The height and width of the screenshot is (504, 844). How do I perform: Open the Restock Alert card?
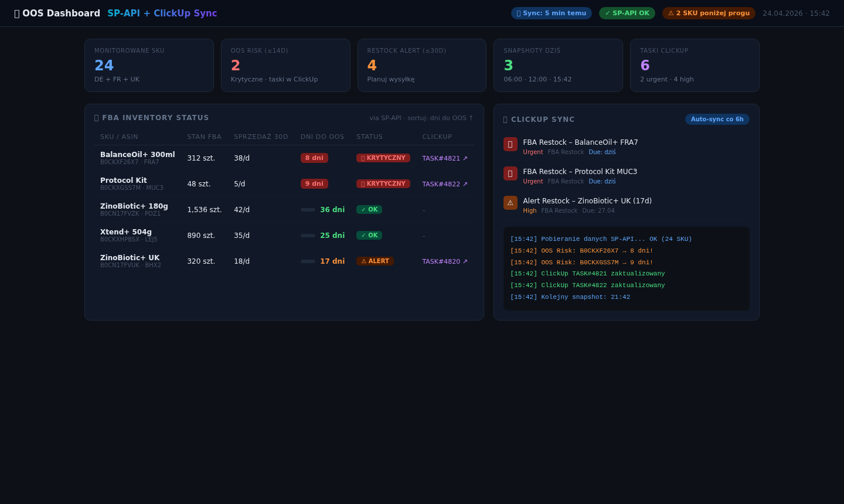tap(422, 65)
